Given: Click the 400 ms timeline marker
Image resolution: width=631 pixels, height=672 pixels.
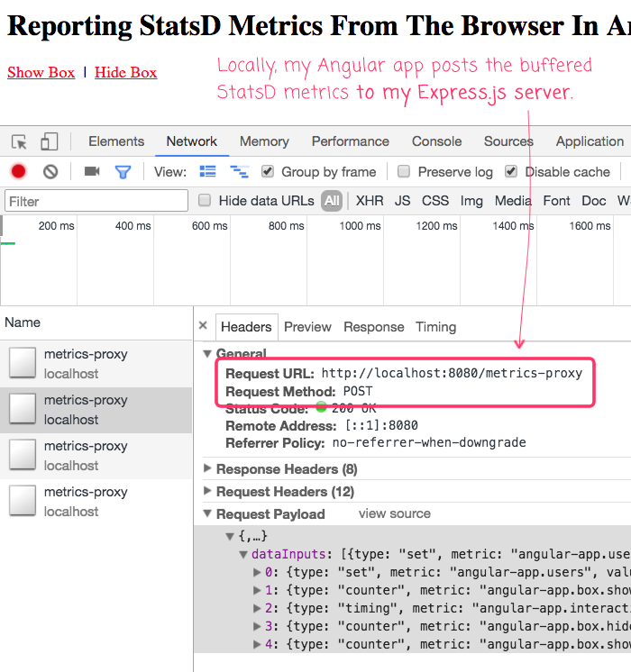Looking at the screenshot, I should click(133, 226).
